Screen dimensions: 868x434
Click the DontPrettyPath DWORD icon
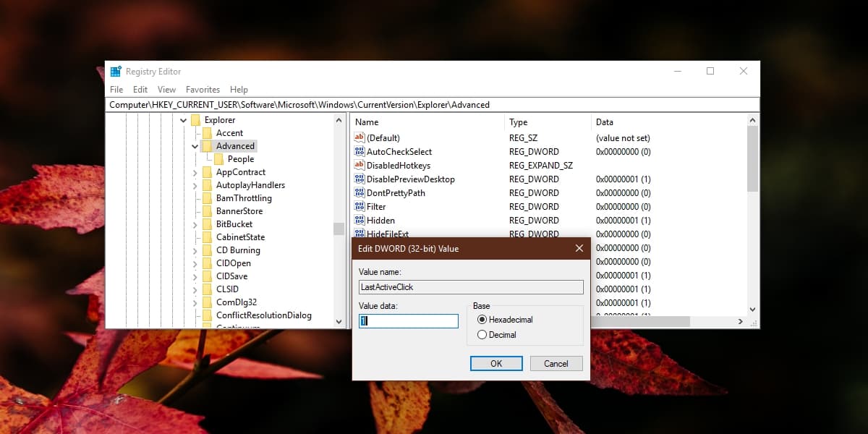click(x=359, y=192)
